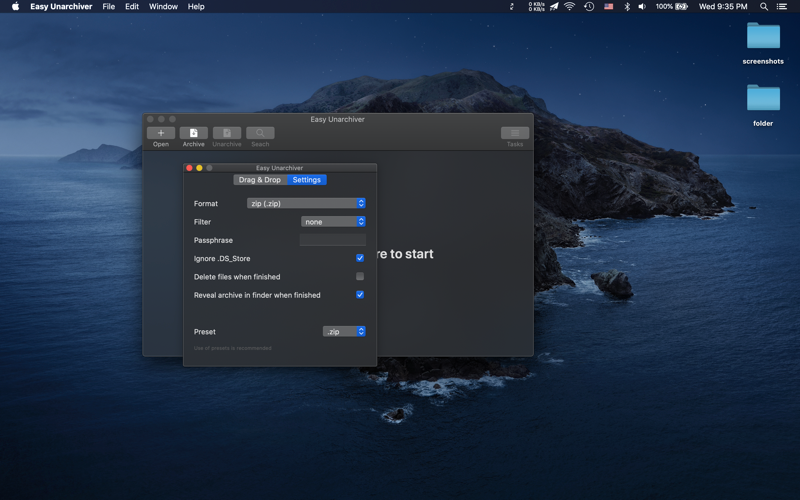Open the Preset .zip dropdown

click(x=344, y=332)
